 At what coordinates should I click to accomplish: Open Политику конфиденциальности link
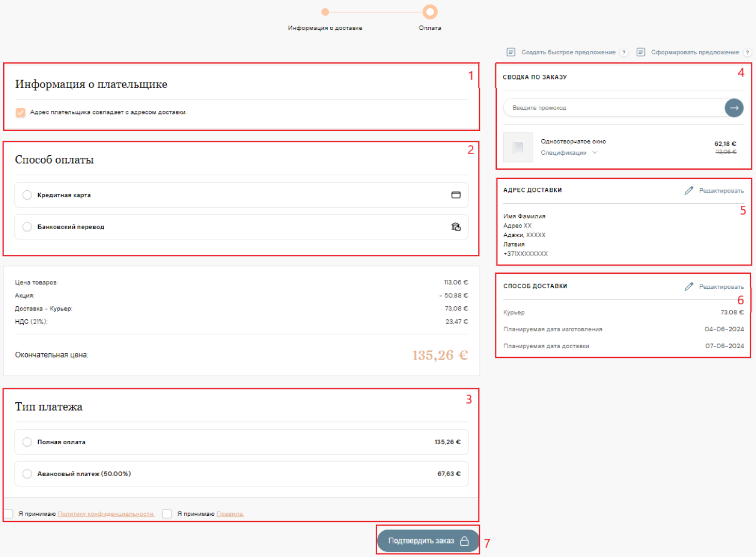[106, 514]
